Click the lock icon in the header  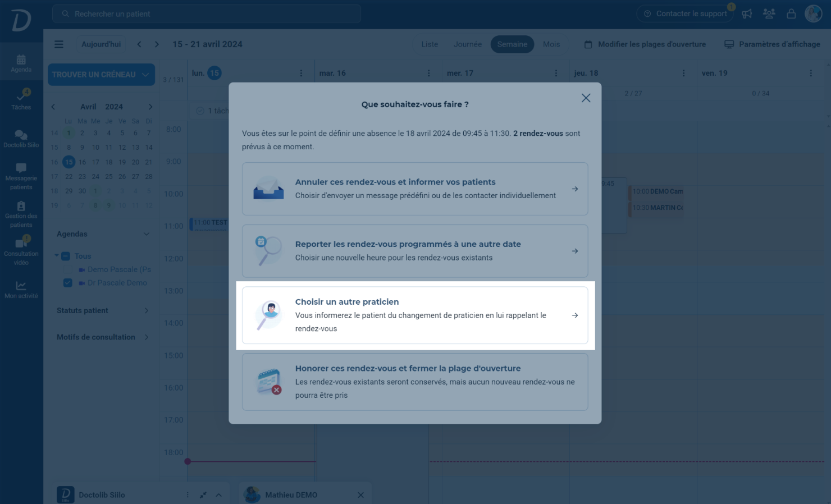pos(791,14)
